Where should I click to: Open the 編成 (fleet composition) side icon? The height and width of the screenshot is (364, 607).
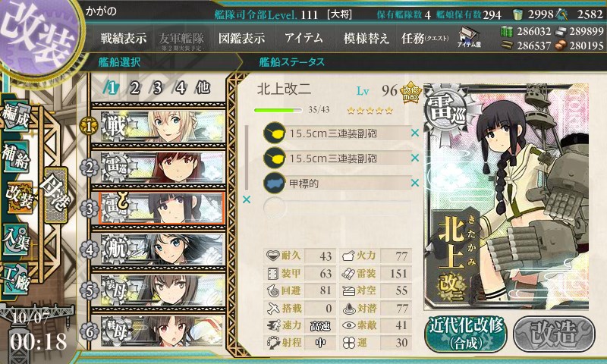point(16,115)
